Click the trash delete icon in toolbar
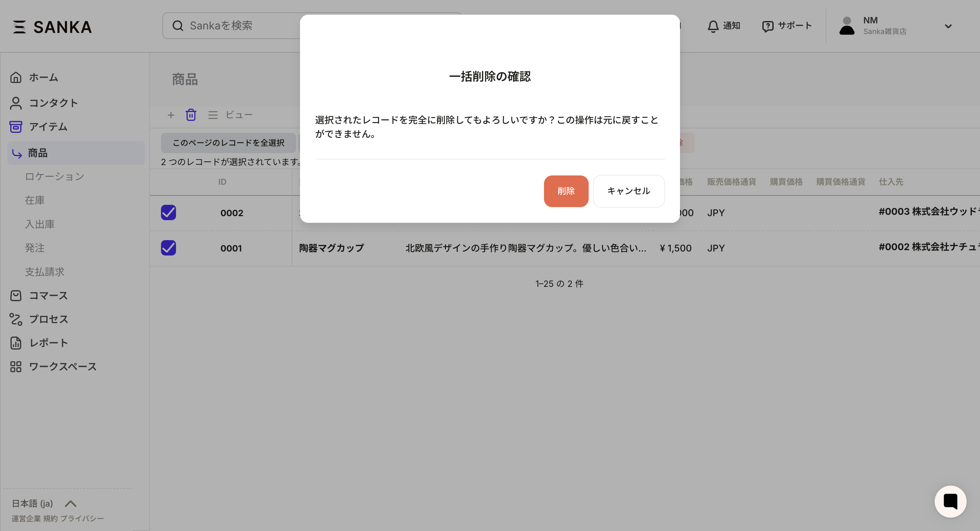 [191, 115]
